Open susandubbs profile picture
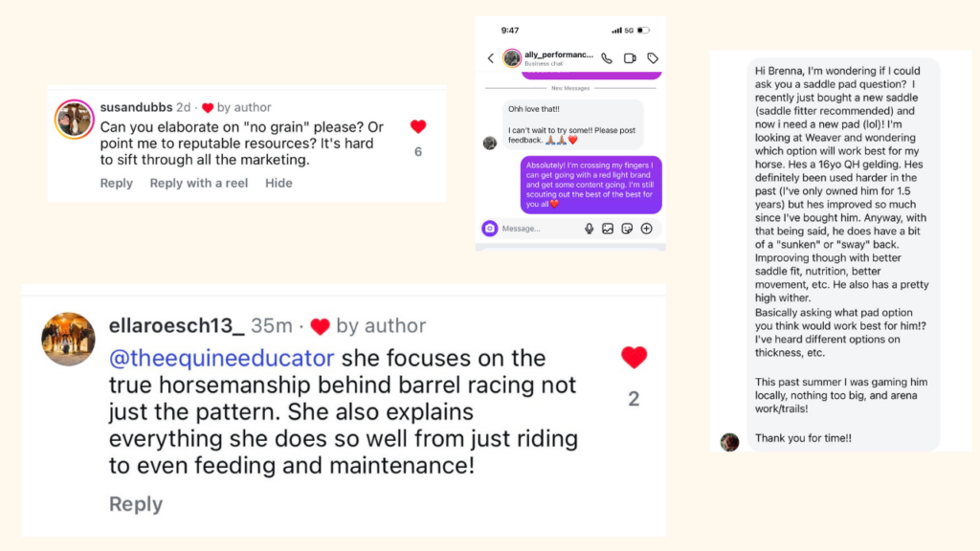 tap(74, 120)
